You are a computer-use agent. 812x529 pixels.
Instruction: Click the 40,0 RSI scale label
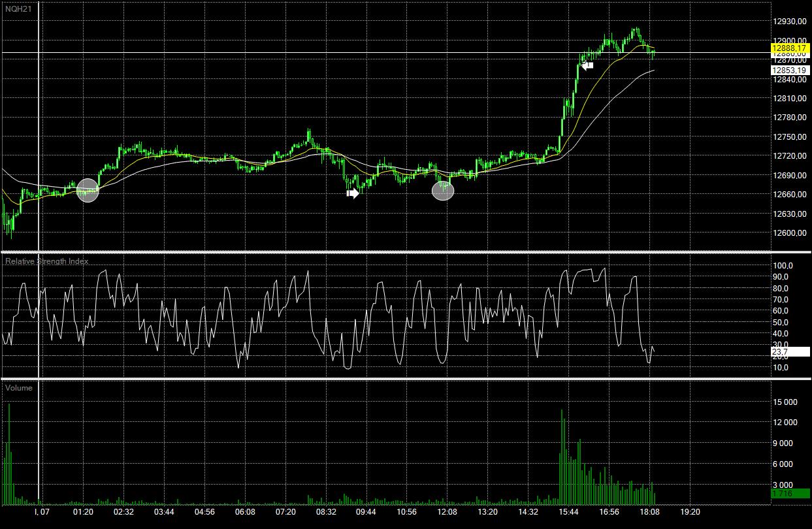(x=781, y=333)
